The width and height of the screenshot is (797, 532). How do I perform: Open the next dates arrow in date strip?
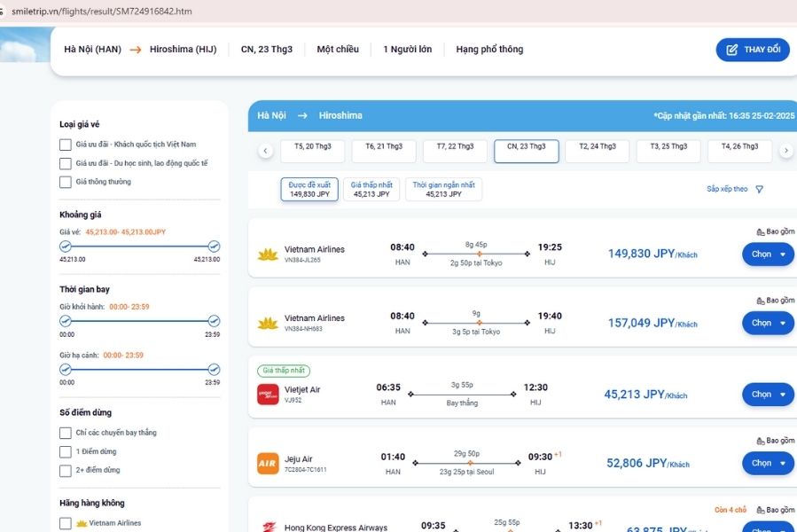click(785, 151)
